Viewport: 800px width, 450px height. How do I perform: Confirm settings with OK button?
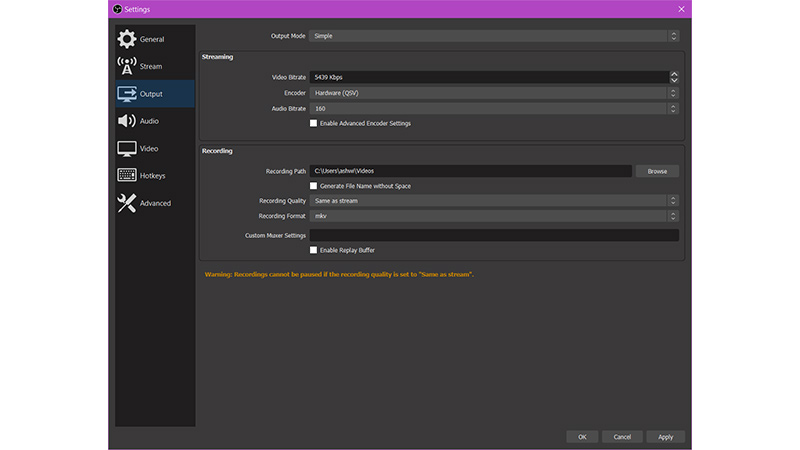click(x=582, y=437)
